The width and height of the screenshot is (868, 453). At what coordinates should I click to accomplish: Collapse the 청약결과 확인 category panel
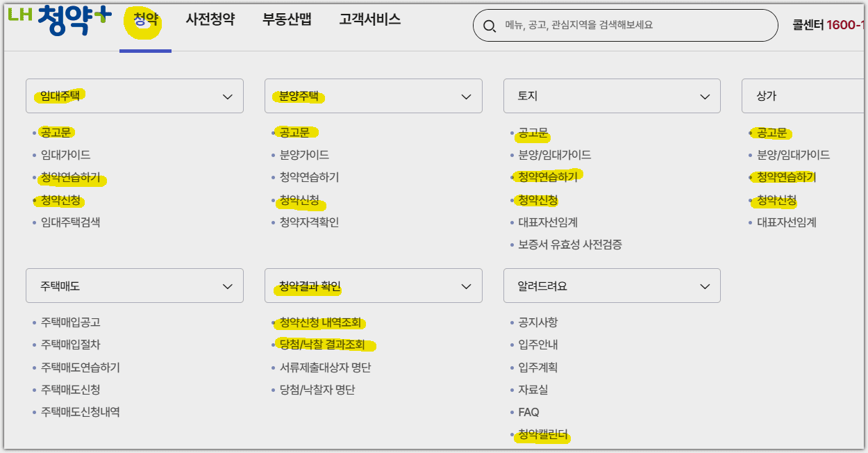point(465,286)
